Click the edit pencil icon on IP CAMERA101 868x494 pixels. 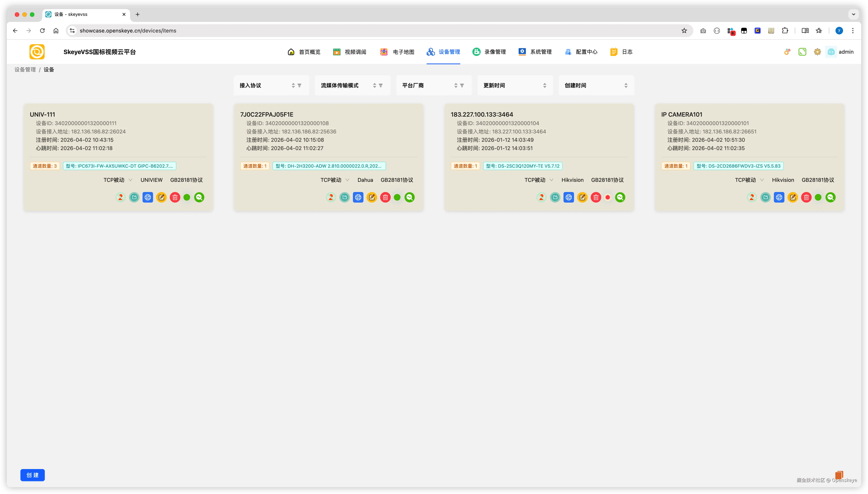point(792,197)
